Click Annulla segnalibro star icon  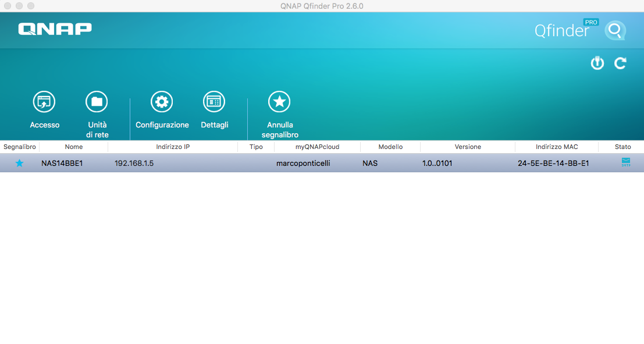tap(279, 102)
